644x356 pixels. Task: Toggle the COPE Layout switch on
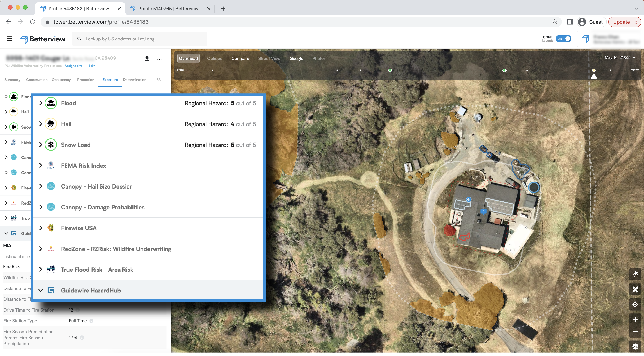(563, 39)
